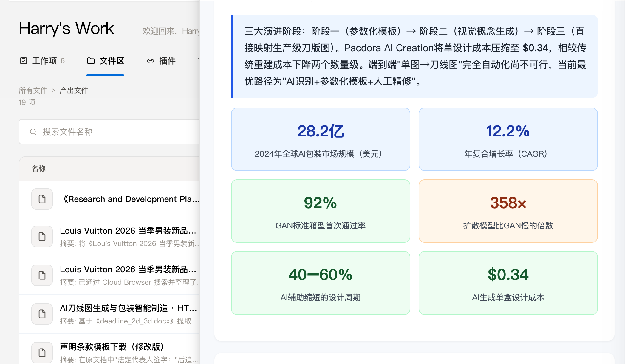The image size is (625, 364).
Task: Click the 名称 column header
Action: [x=38, y=168]
